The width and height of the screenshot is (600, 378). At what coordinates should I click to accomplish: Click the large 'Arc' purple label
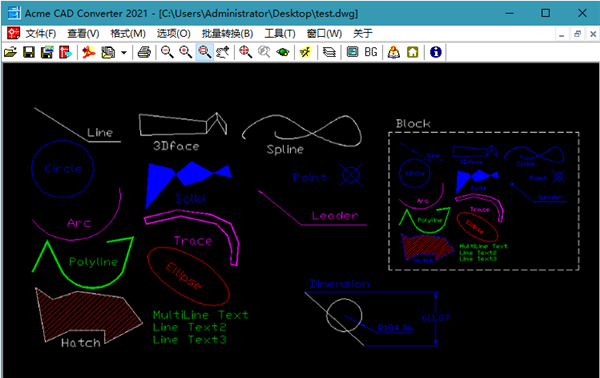[x=79, y=223]
